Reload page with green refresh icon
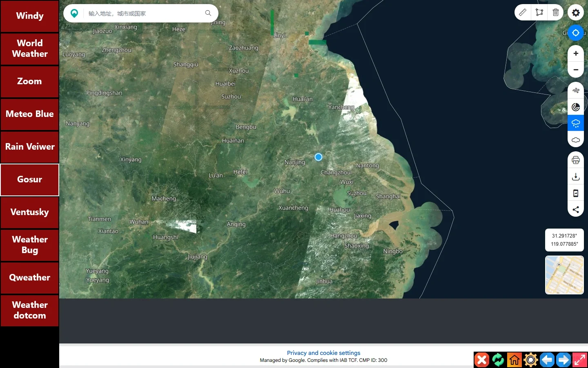The image size is (588, 368). (x=498, y=360)
